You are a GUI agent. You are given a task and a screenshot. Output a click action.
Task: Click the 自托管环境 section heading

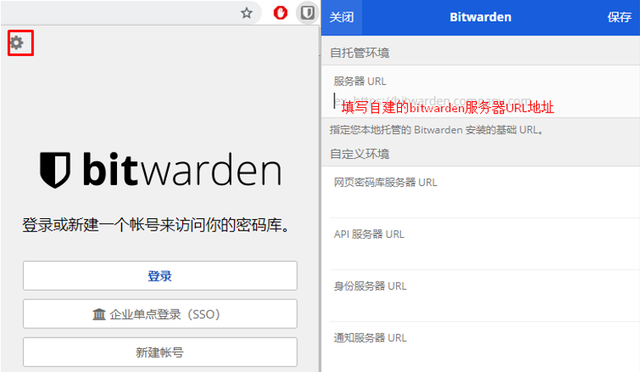(360, 53)
